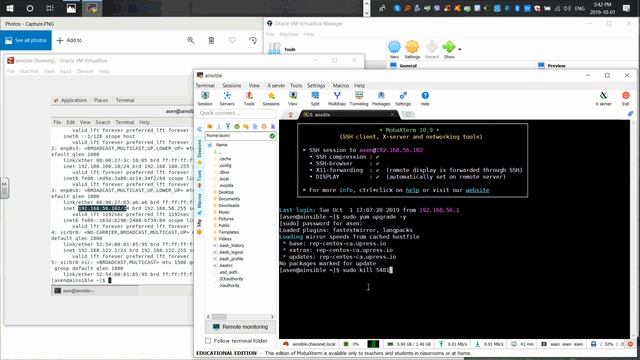Click the green refresh icon in SFTP toolbar
The width and height of the screenshot is (640, 360).
[x=237, y=127]
